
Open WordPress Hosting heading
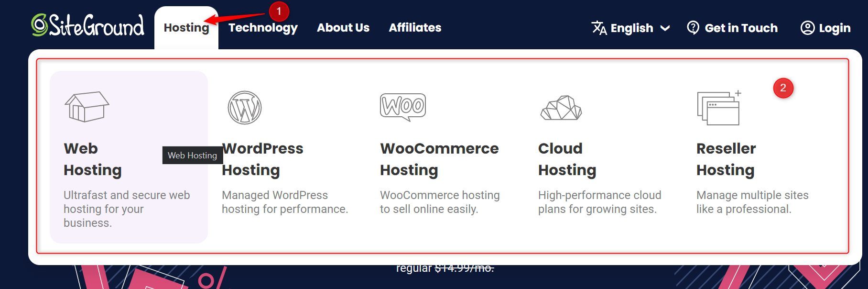tap(262, 159)
